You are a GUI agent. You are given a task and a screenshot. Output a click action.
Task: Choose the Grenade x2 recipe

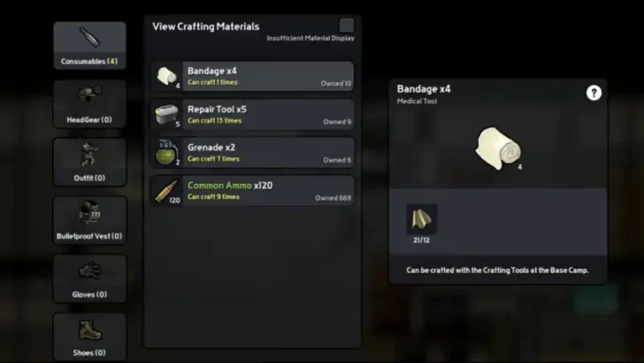click(x=252, y=153)
